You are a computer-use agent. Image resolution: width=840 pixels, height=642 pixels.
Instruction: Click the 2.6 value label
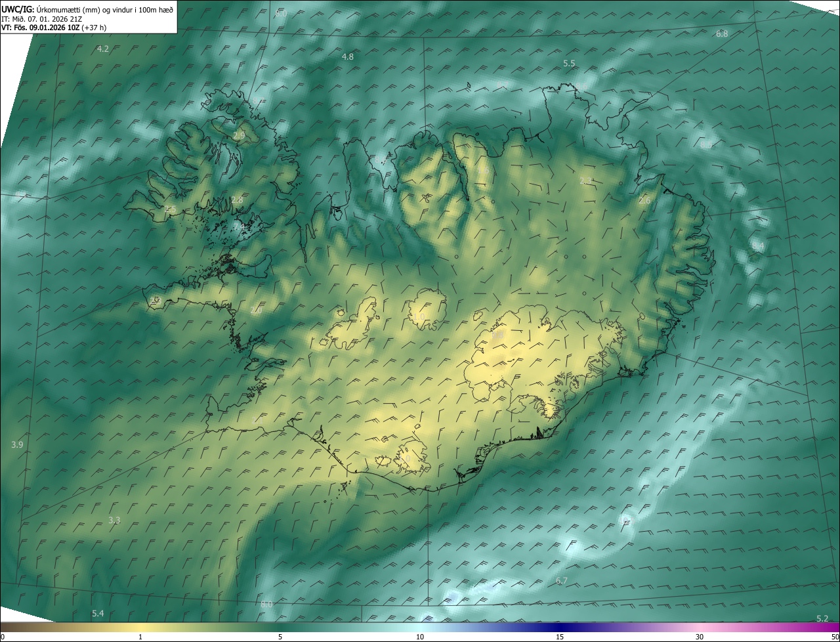coord(644,200)
